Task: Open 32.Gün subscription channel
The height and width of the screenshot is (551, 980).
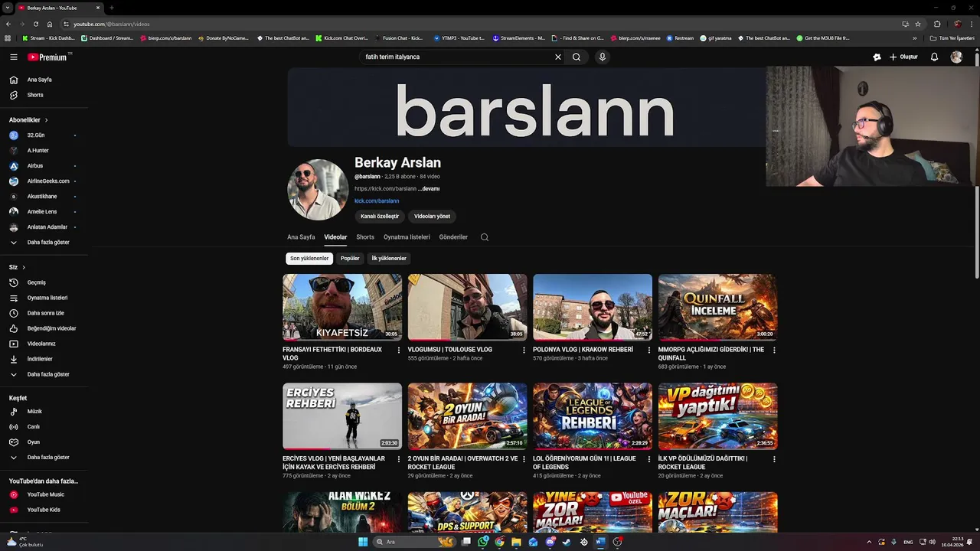Action: [44, 135]
